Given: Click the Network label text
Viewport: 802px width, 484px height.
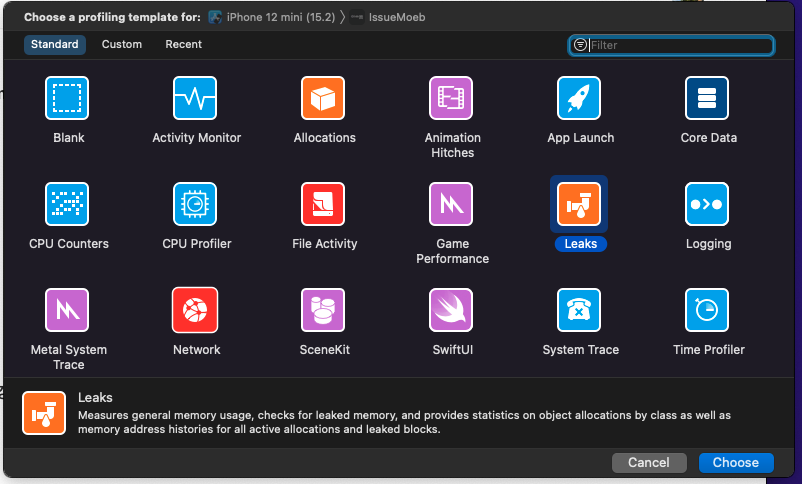Looking at the screenshot, I should (x=196, y=349).
